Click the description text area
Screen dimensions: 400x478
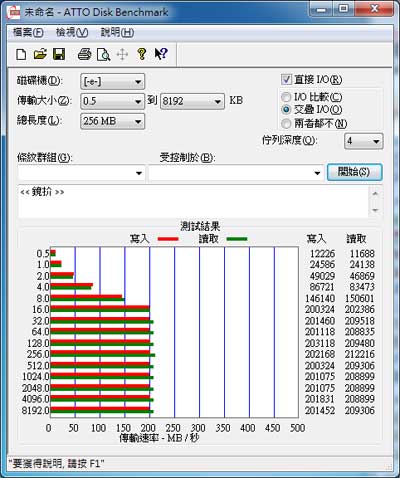(x=193, y=202)
